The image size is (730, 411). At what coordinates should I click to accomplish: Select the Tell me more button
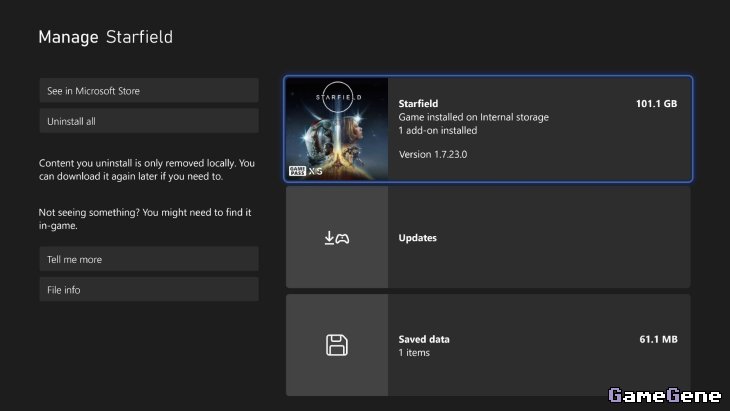[149, 259]
